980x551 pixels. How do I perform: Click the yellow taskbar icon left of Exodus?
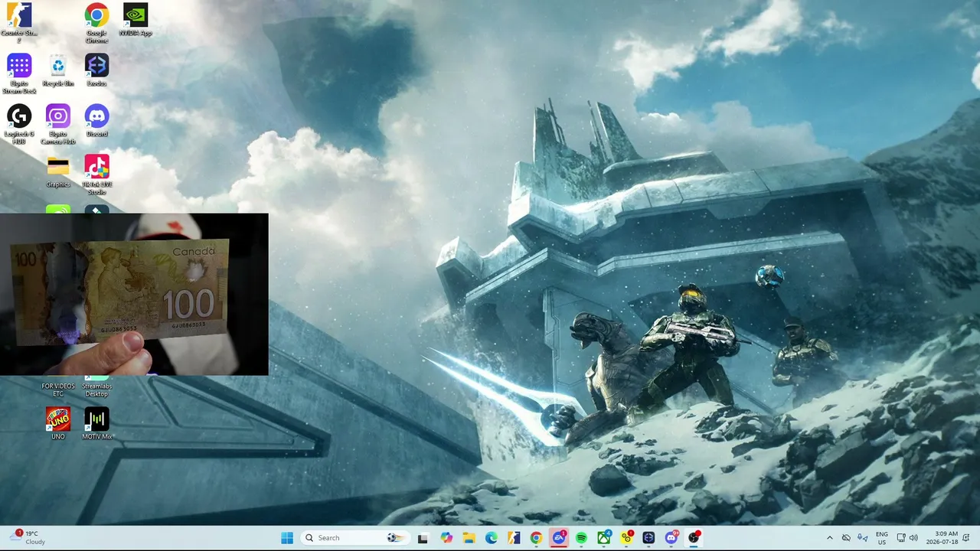[626, 538]
